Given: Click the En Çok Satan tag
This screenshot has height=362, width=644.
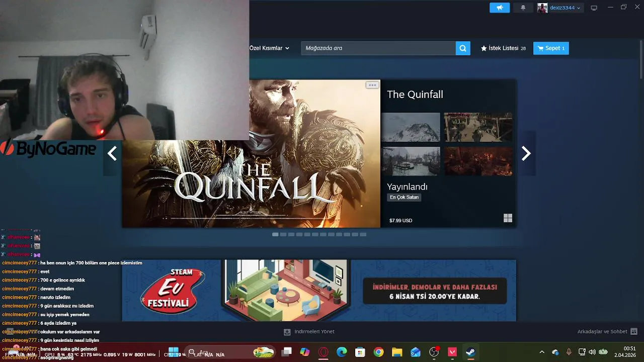Looking at the screenshot, I should click(404, 197).
